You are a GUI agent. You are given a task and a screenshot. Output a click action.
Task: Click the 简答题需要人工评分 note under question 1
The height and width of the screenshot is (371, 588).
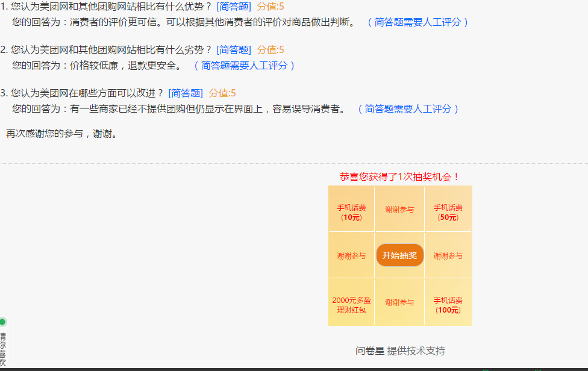(418, 22)
